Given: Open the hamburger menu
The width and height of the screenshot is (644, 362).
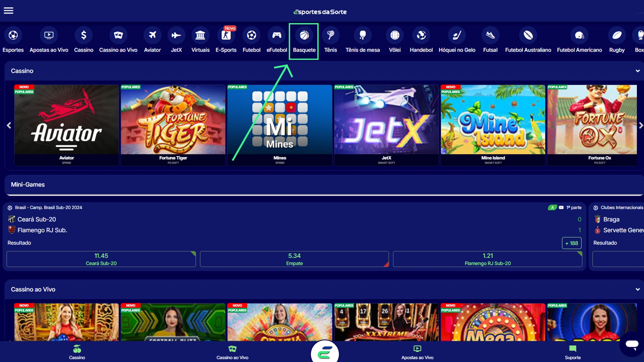Looking at the screenshot, I should pyautogui.click(x=9, y=11).
